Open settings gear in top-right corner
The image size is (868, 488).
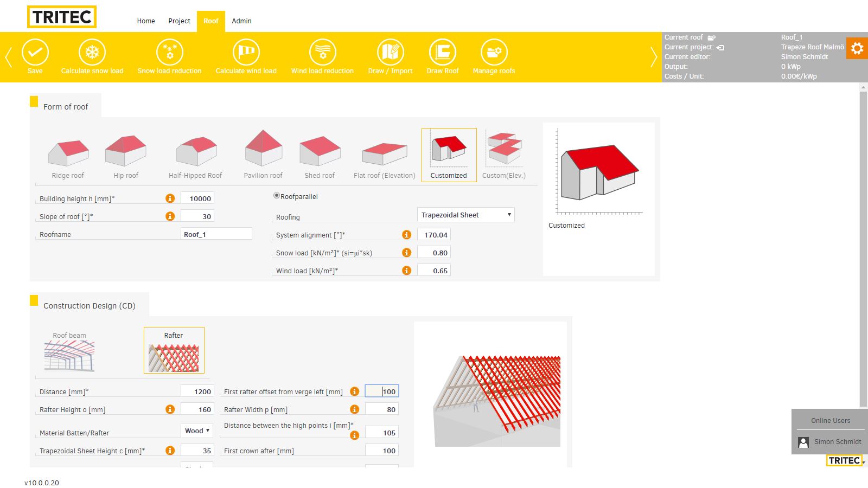coord(857,49)
